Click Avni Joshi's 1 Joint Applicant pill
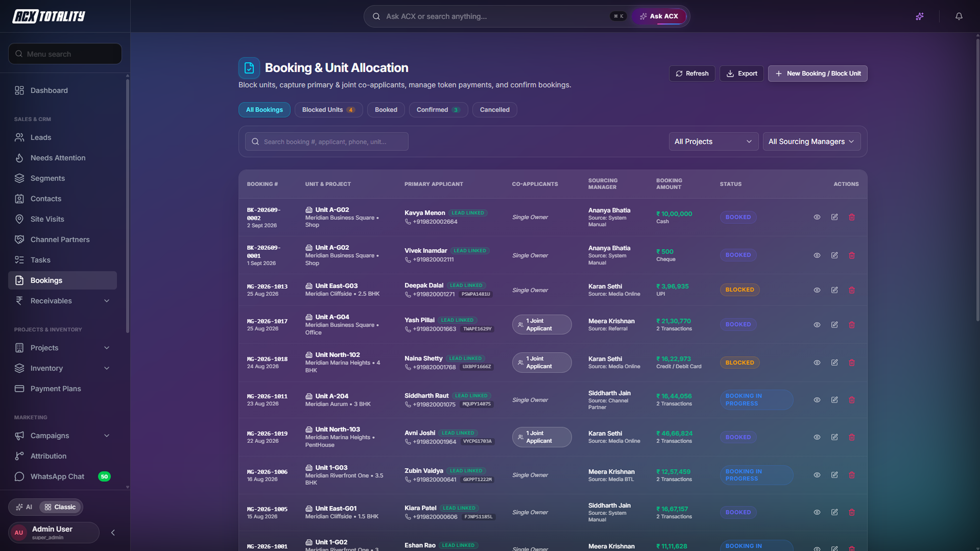The width and height of the screenshot is (980, 551). click(542, 437)
